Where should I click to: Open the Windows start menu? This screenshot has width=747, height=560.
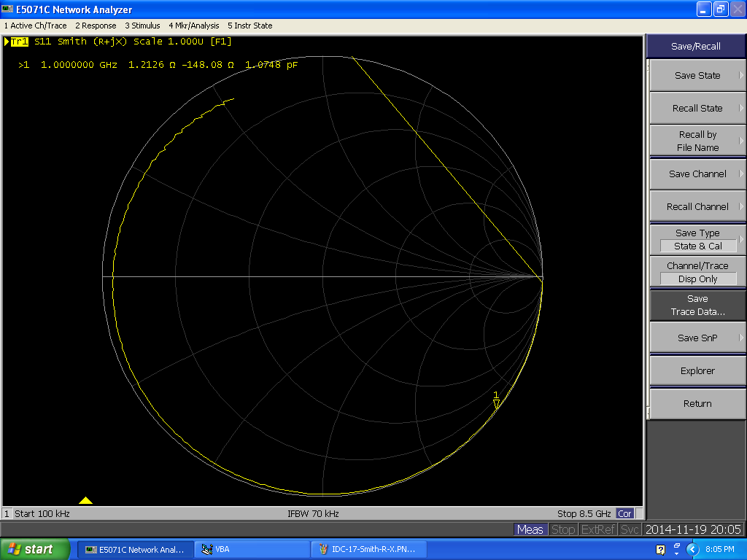coord(34,549)
